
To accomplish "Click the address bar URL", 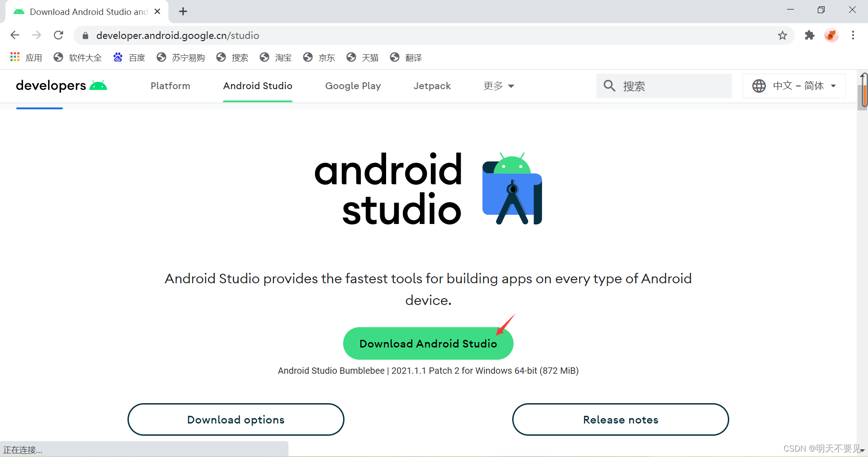I will [x=178, y=35].
